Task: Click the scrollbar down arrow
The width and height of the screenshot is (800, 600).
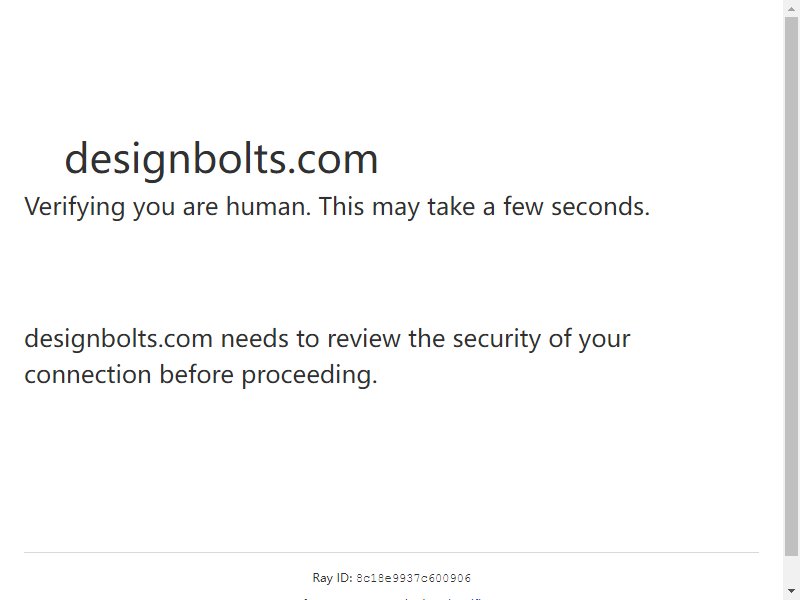Action: (x=791, y=591)
